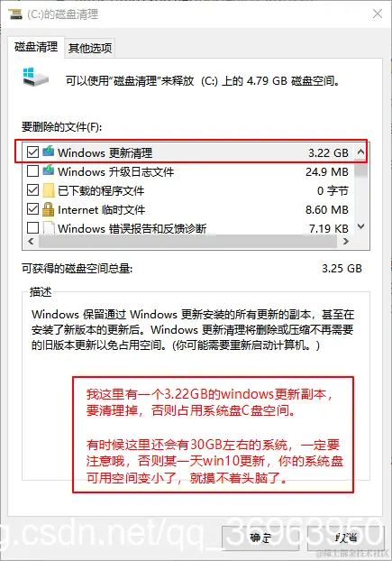This screenshot has height=561, width=392.
Task: Click the Windows 错误报告 document icon
Action: coord(49,228)
